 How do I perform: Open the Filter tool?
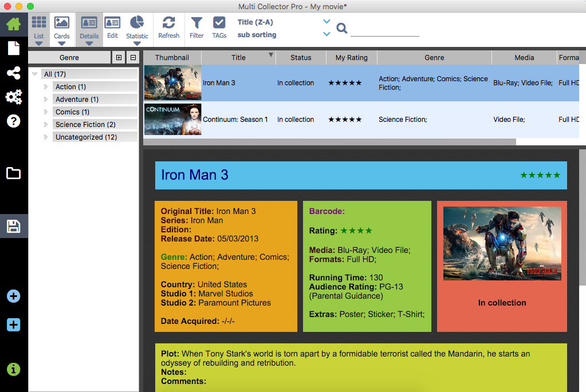pos(196,27)
